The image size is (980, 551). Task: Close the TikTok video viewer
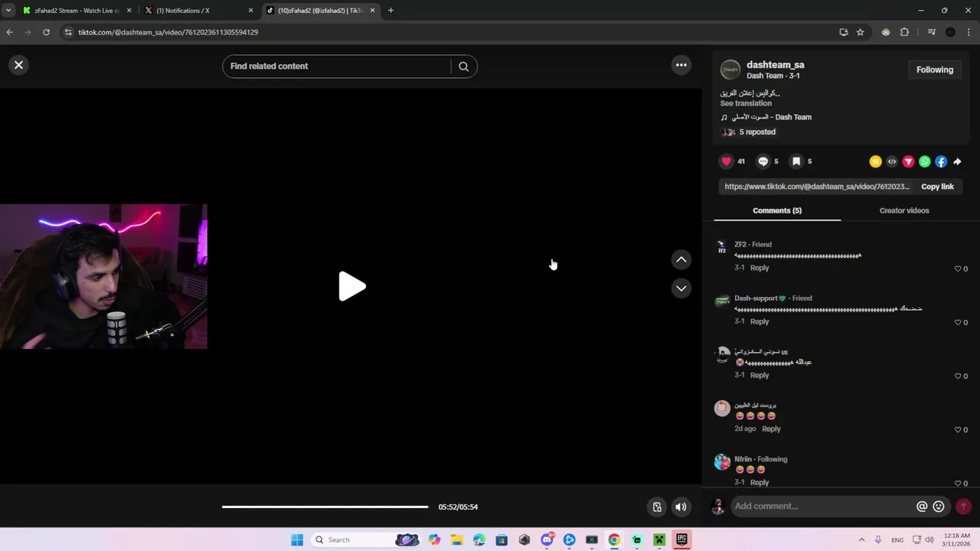click(19, 65)
